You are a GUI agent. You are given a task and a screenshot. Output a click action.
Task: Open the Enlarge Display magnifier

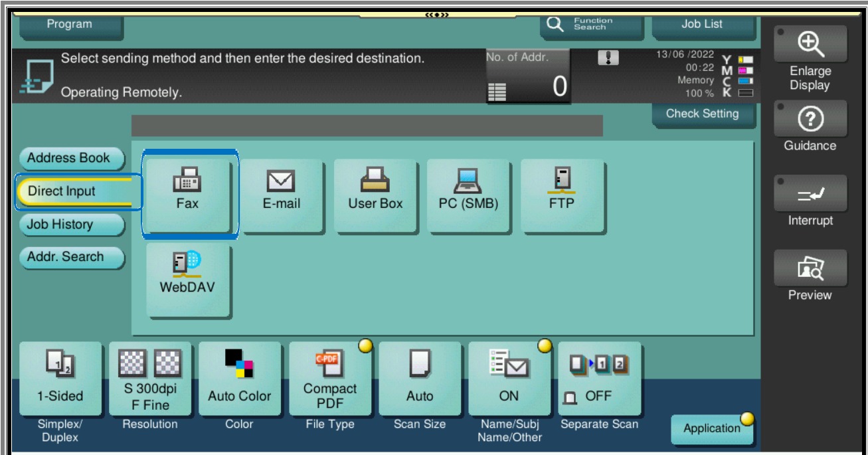(810, 44)
